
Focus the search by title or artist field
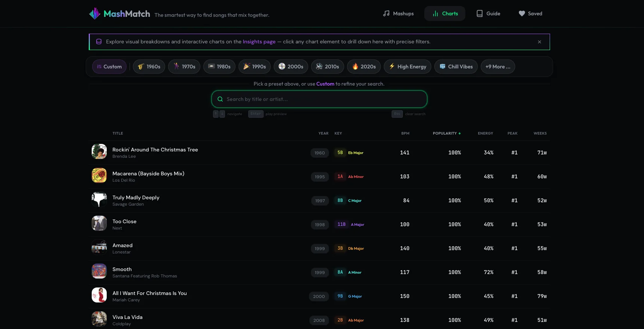pos(319,99)
